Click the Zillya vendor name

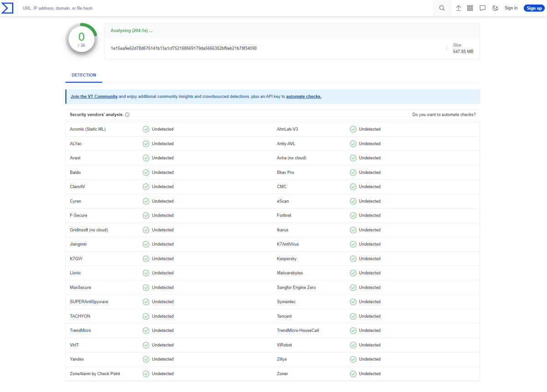coord(282,359)
